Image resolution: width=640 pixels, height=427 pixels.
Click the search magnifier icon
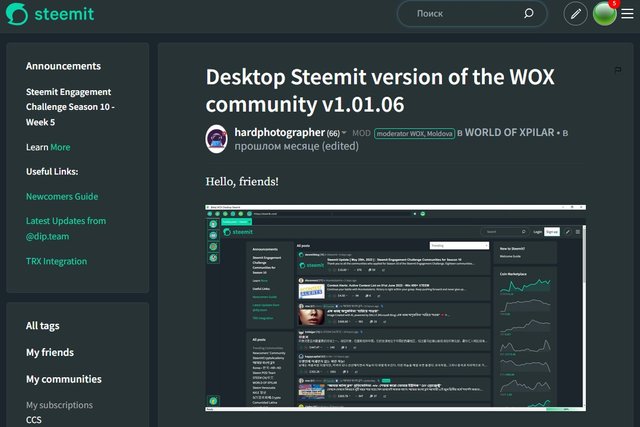coord(529,13)
